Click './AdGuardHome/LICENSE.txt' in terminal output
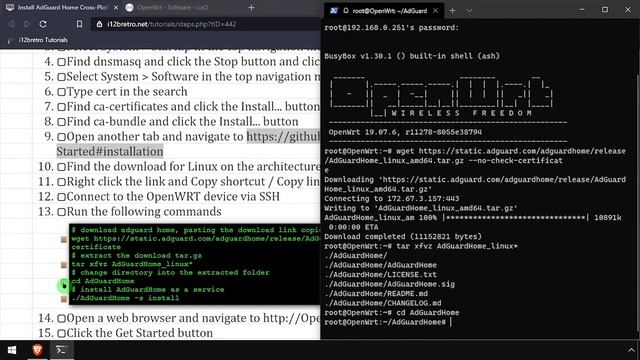Image resolution: width=640 pixels, height=360 pixels. click(x=380, y=274)
